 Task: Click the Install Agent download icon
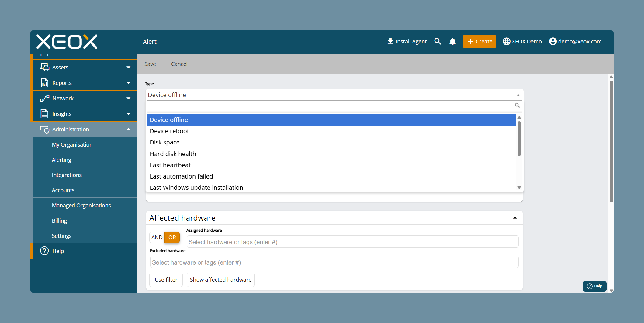pyautogui.click(x=390, y=41)
